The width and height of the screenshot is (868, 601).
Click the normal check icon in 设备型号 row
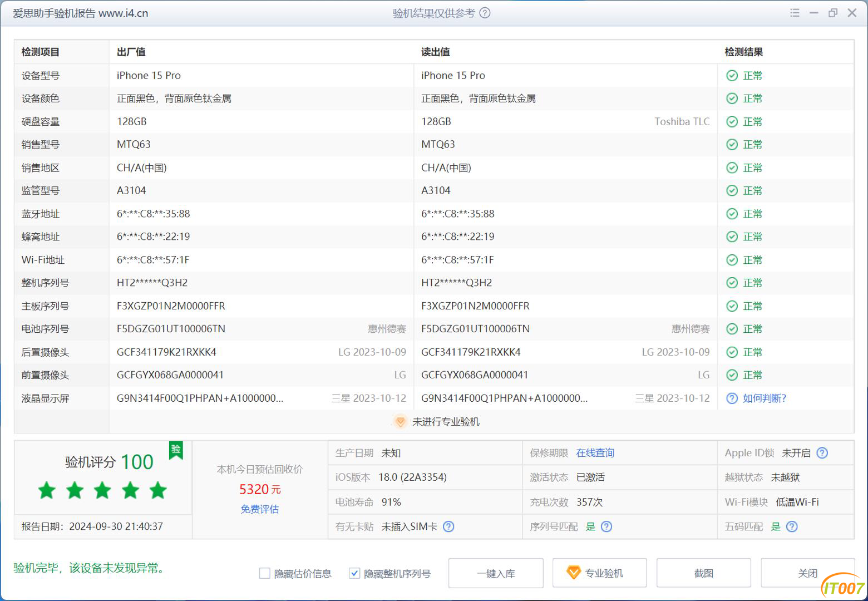tap(732, 76)
